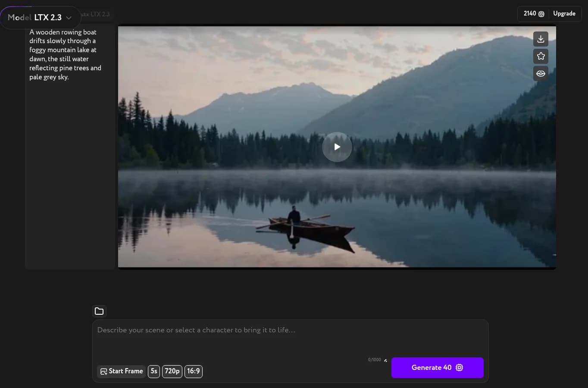View the 2140 credits balance
This screenshot has height=388, width=588.
(x=530, y=14)
